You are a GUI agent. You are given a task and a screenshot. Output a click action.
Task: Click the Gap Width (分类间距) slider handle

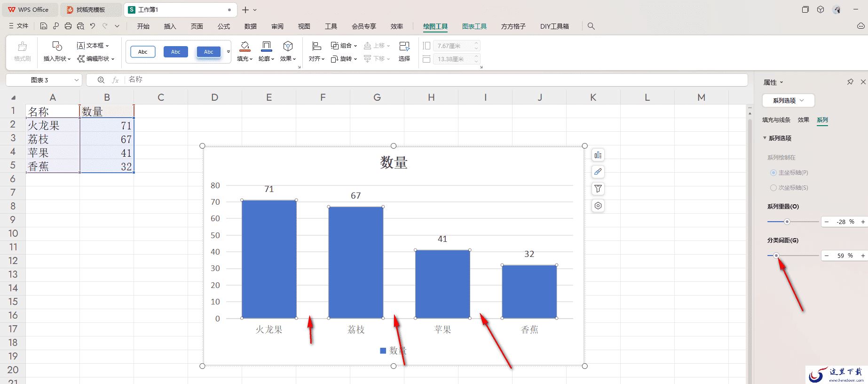tap(776, 256)
